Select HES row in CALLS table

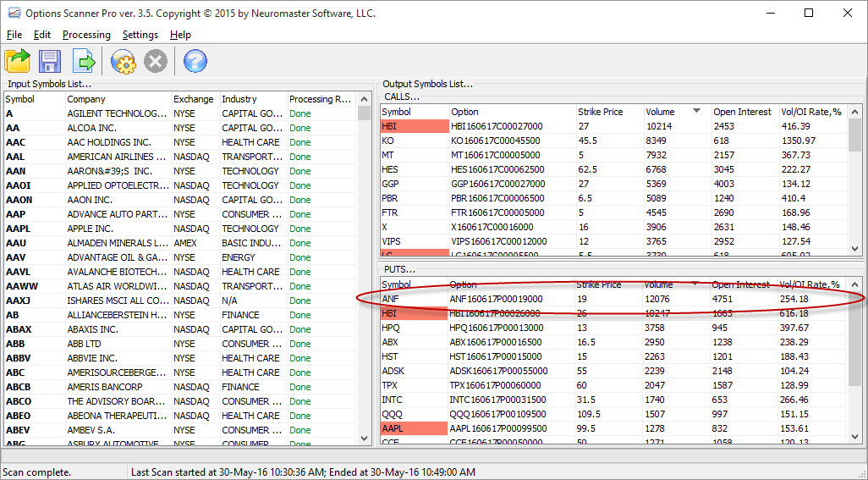[613, 169]
